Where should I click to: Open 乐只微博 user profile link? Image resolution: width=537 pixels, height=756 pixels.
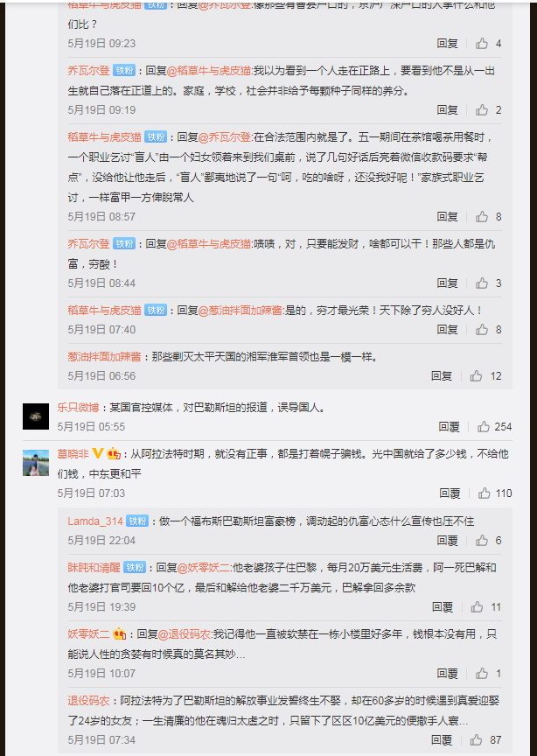tap(78, 408)
